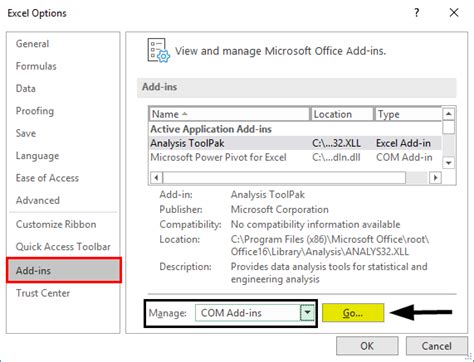474x362 pixels.
Task: Select the Analysis ToolPak add-in row
Action: point(295,143)
